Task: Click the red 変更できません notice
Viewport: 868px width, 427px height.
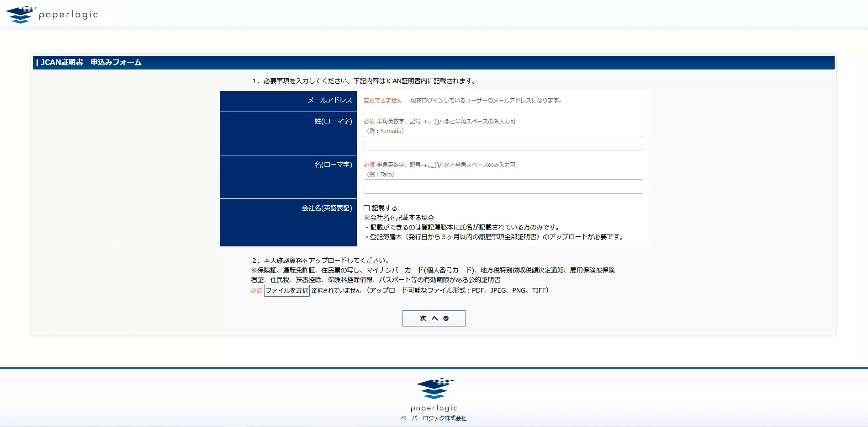Action: (382, 101)
